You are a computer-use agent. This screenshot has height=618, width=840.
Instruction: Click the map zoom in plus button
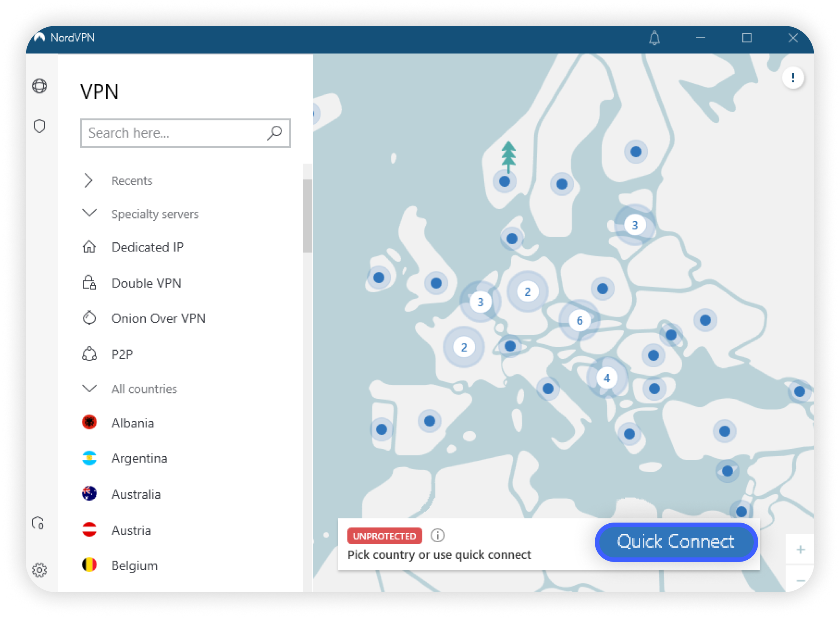click(x=800, y=549)
